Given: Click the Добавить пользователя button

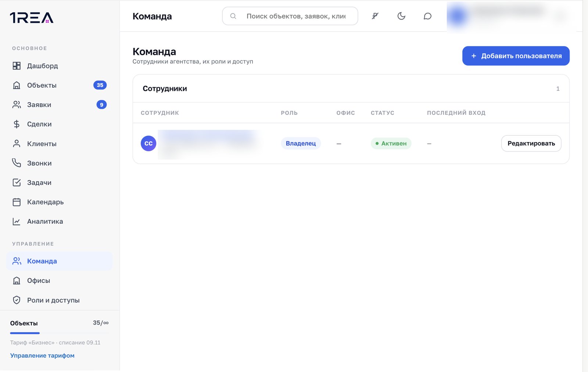Looking at the screenshot, I should click(516, 56).
